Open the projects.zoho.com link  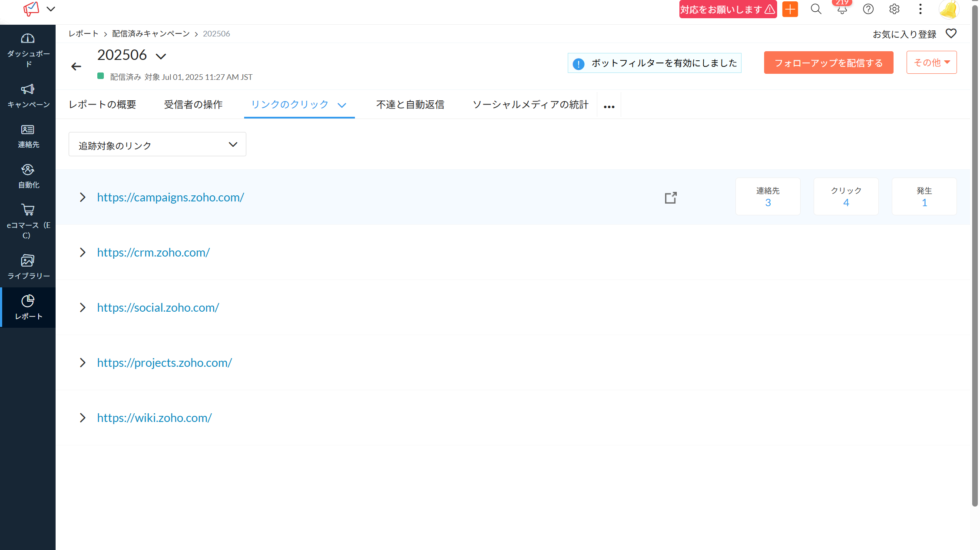(164, 363)
